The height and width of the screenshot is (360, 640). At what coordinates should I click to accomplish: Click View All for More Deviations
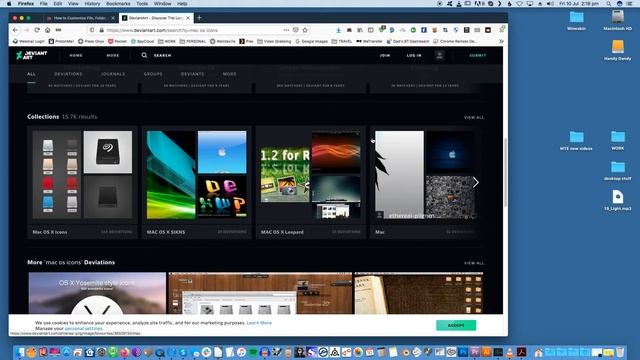click(474, 263)
